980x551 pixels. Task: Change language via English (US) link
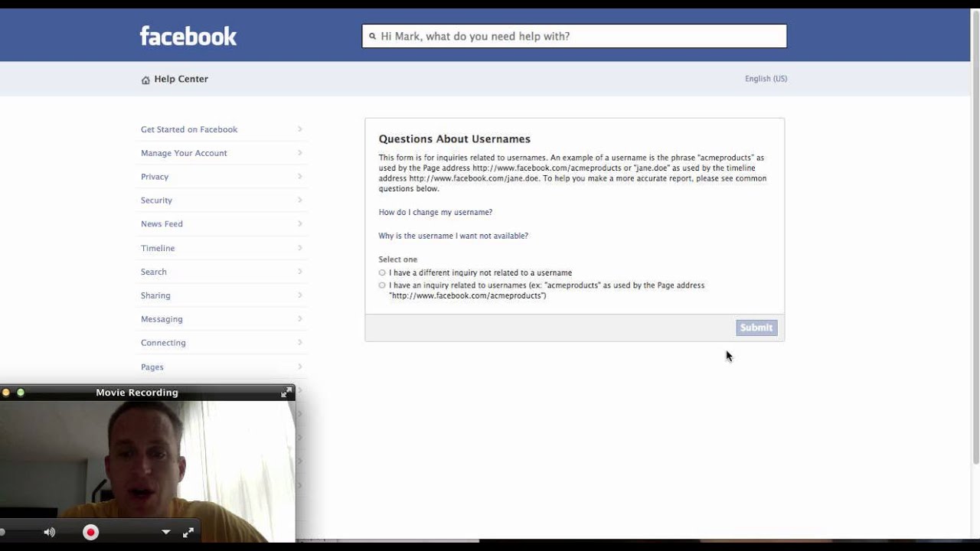point(766,79)
